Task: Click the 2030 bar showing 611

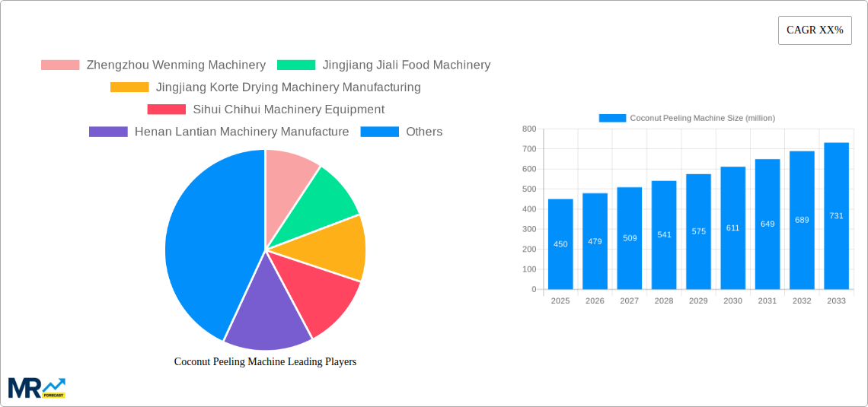Action: 733,227
